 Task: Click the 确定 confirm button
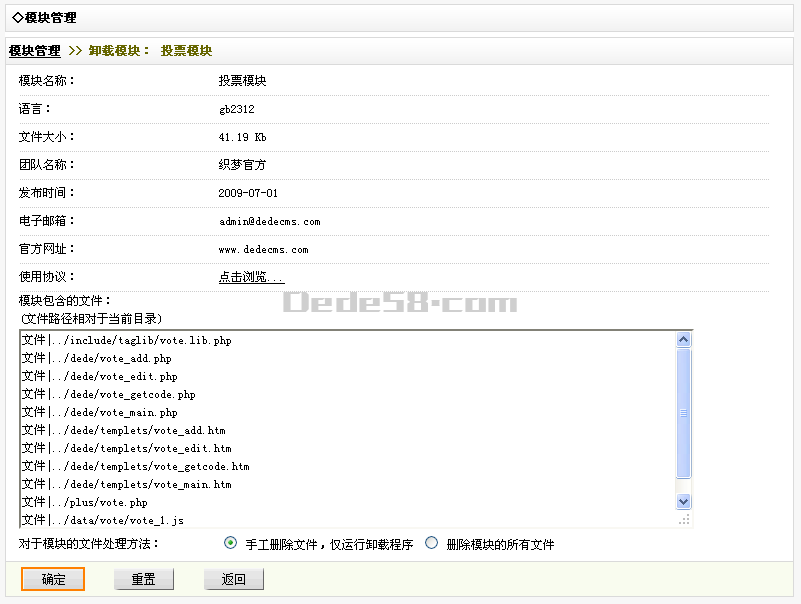[53, 580]
